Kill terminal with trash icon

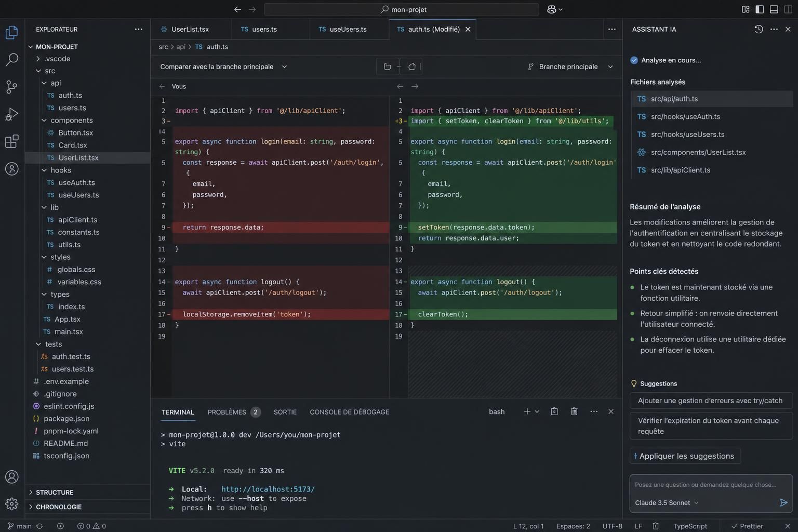[574, 411]
